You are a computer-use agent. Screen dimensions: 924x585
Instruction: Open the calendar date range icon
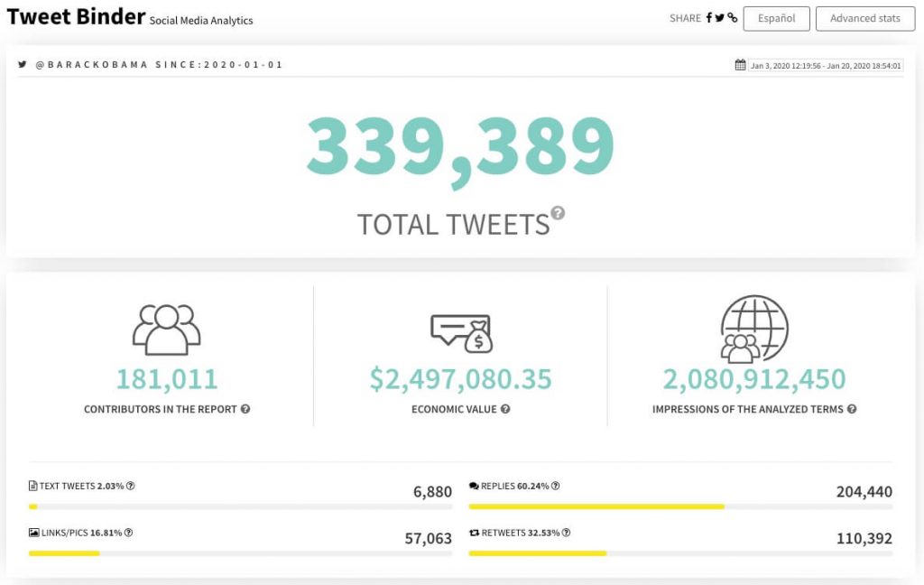pyautogui.click(x=740, y=65)
